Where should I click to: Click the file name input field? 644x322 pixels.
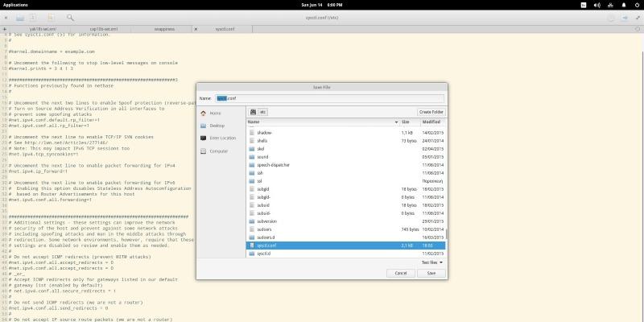click(330, 97)
